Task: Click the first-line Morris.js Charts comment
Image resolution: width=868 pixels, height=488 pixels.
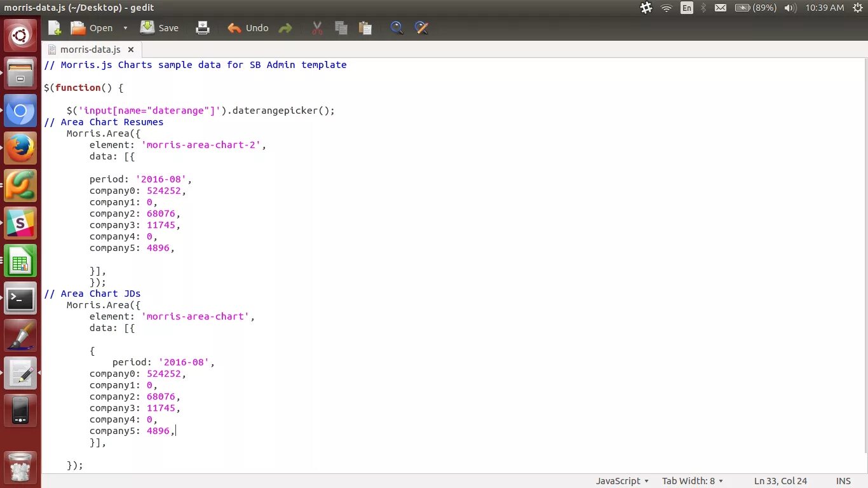Action: [195, 65]
